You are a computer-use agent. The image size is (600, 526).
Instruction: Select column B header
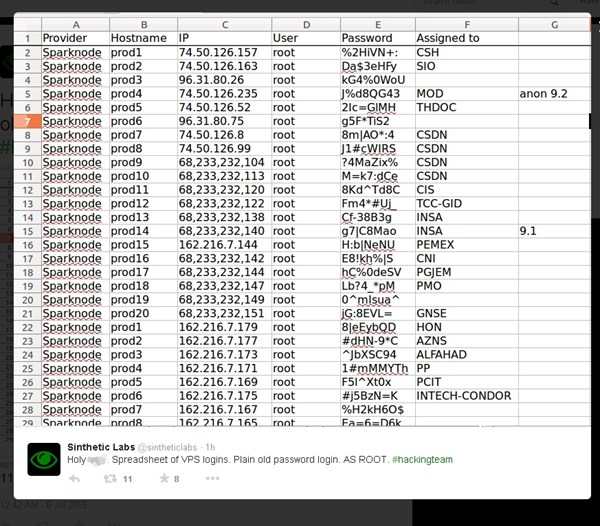point(144,25)
